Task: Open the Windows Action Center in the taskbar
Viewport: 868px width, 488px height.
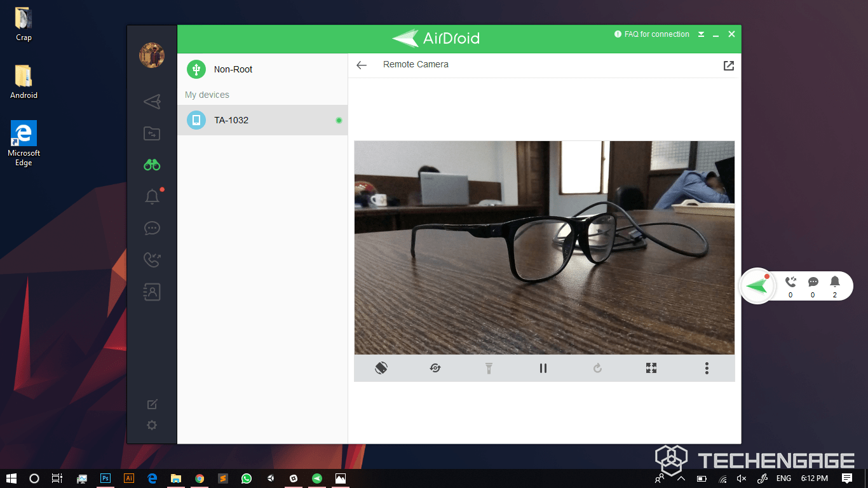Action: coord(847,478)
